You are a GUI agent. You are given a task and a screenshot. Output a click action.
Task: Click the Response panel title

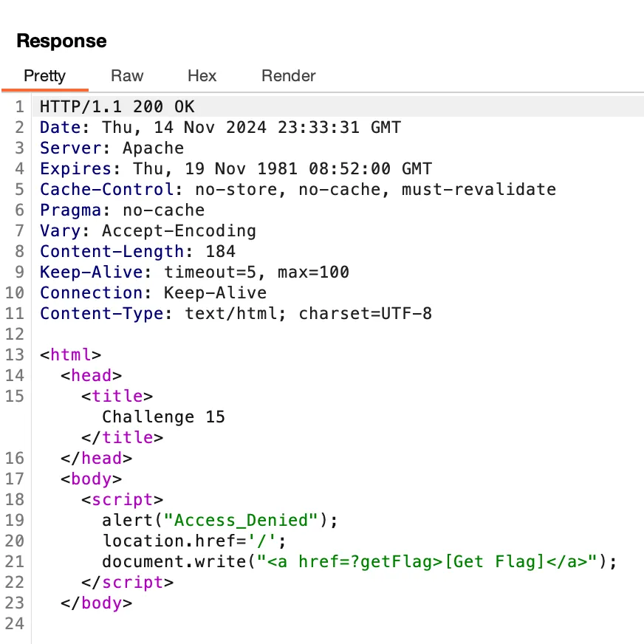pos(61,41)
